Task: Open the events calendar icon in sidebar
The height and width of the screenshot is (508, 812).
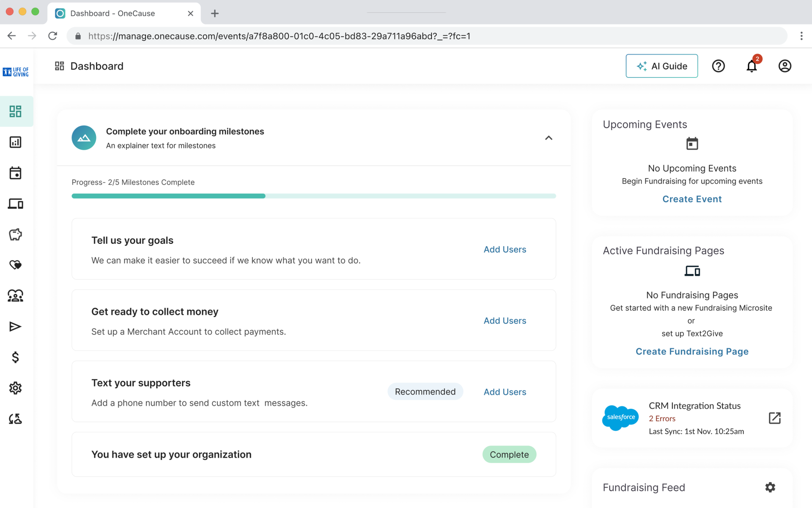Action: coord(16,173)
